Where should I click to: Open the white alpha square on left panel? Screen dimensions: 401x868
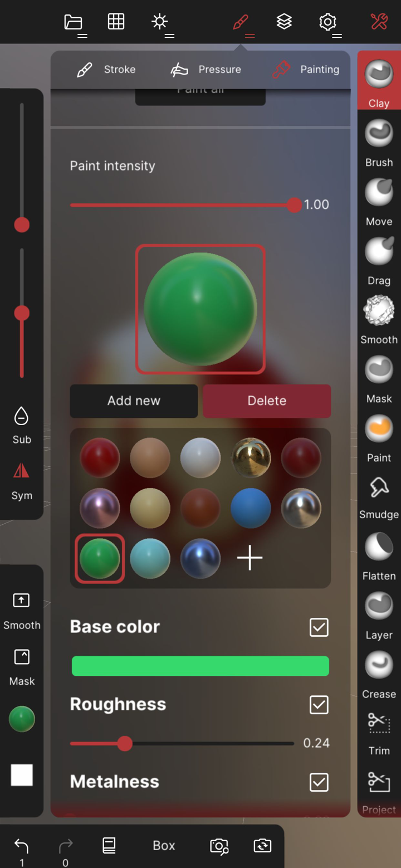(x=22, y=775)
